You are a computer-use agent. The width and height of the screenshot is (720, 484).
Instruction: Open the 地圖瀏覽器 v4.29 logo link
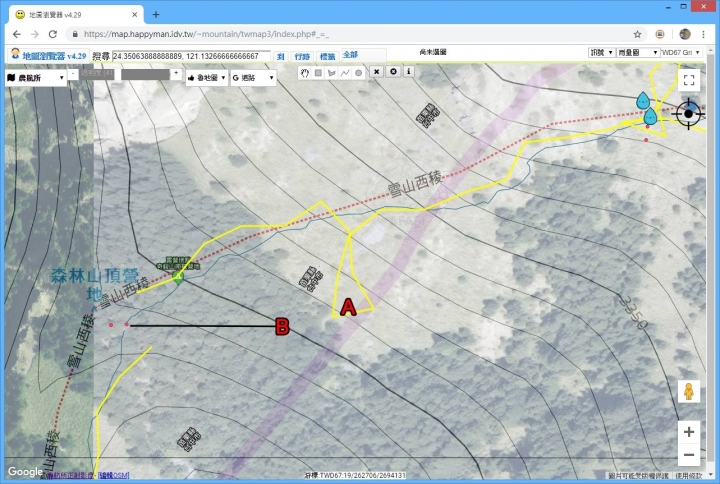pyautogui.click(x=49, y=56)
